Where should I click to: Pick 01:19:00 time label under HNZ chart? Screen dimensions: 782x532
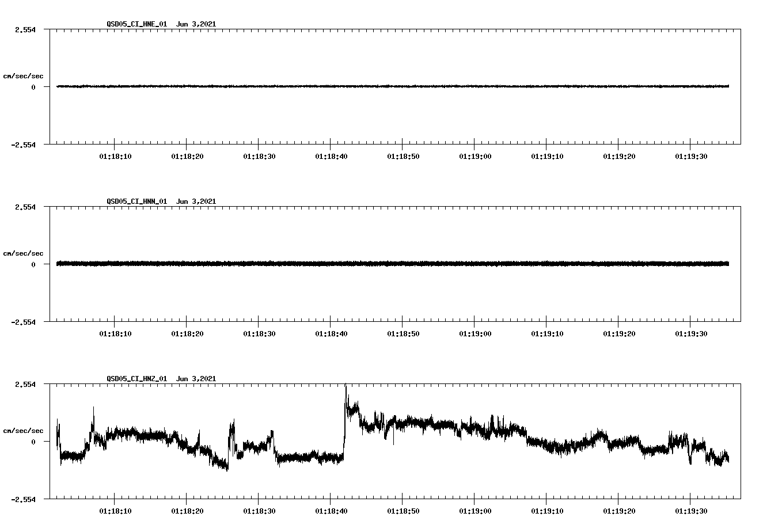[475, 511]
